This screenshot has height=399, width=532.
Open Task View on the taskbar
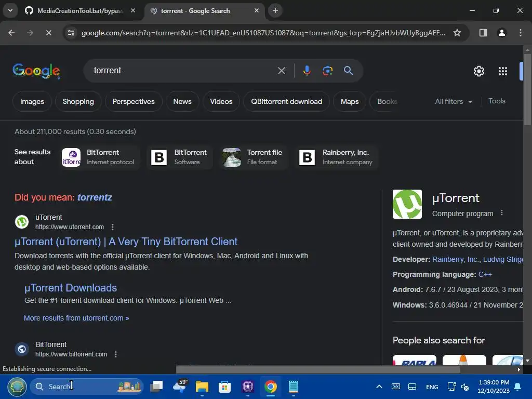[157, 387]
